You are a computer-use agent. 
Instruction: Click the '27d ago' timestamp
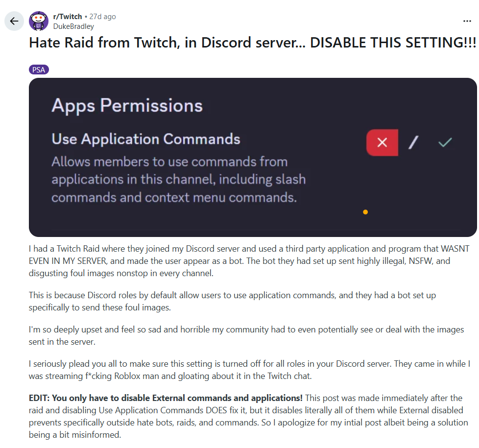click(x=102, y=17)
